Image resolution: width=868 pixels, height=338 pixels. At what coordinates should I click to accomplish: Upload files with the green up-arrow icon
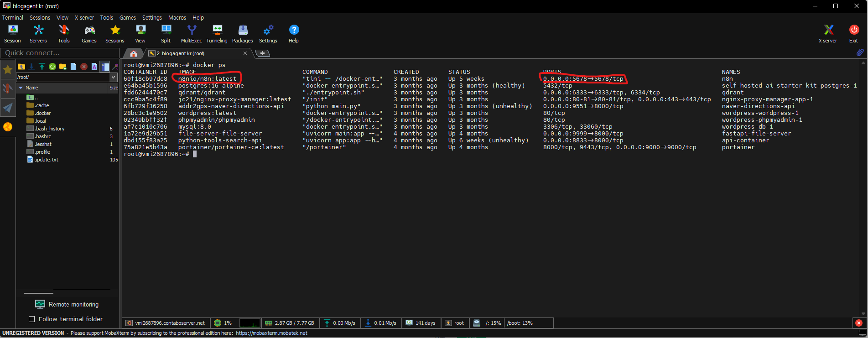[42, 67]
